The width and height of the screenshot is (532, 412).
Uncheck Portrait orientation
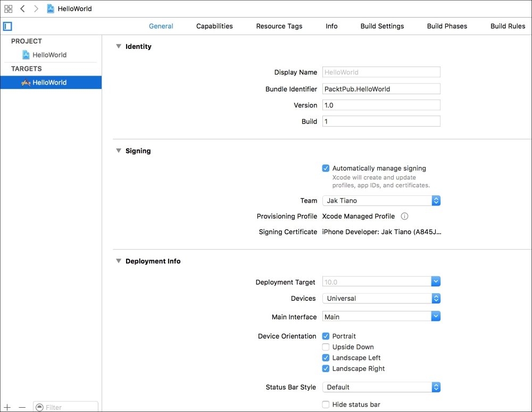click(x=326, y=336)
